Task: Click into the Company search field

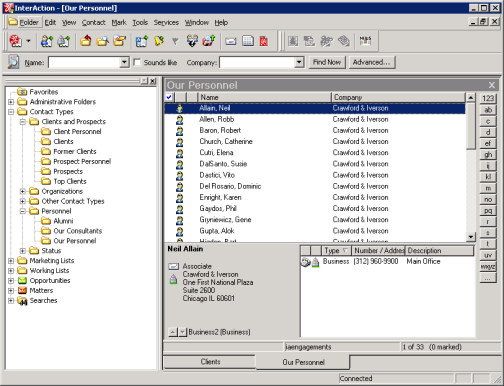Action: coord(257,62)
